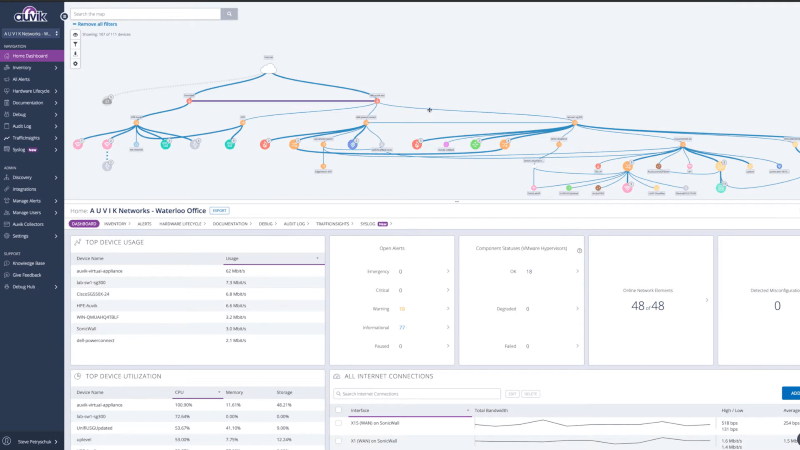Expand the Audit Log sidebar chevron
Screen dimensions: 800x450
pos(56,127)
